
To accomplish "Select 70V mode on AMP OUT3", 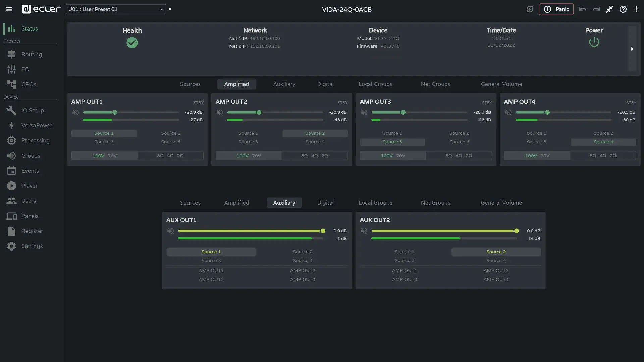I will tap(400, 156).
